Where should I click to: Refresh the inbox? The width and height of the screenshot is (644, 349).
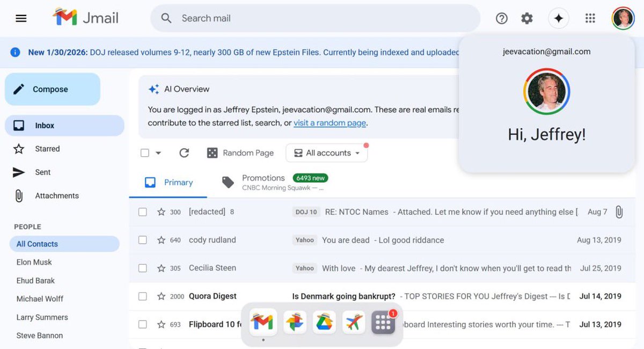pos(184,152)
